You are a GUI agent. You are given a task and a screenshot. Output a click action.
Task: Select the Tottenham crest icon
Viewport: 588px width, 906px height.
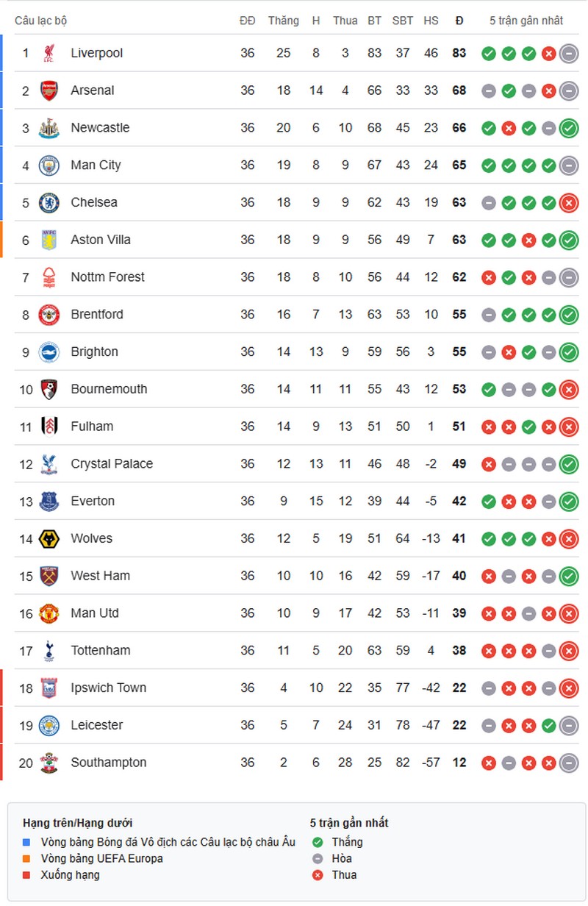49,650
